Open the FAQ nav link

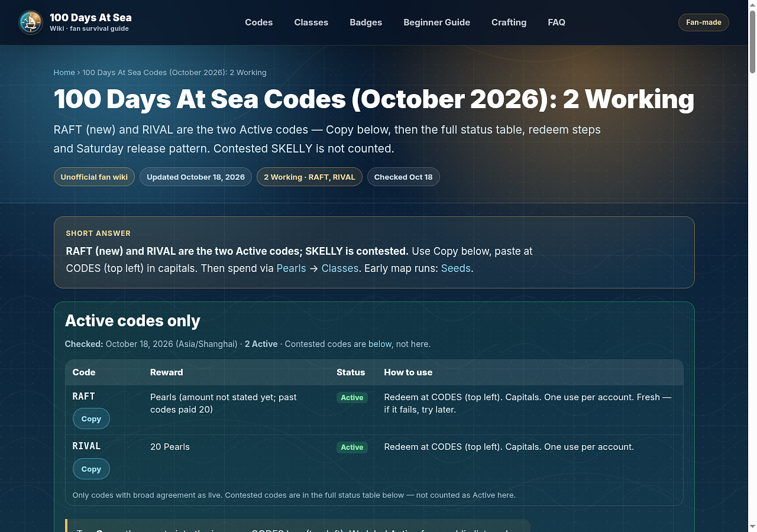(557, 22)
